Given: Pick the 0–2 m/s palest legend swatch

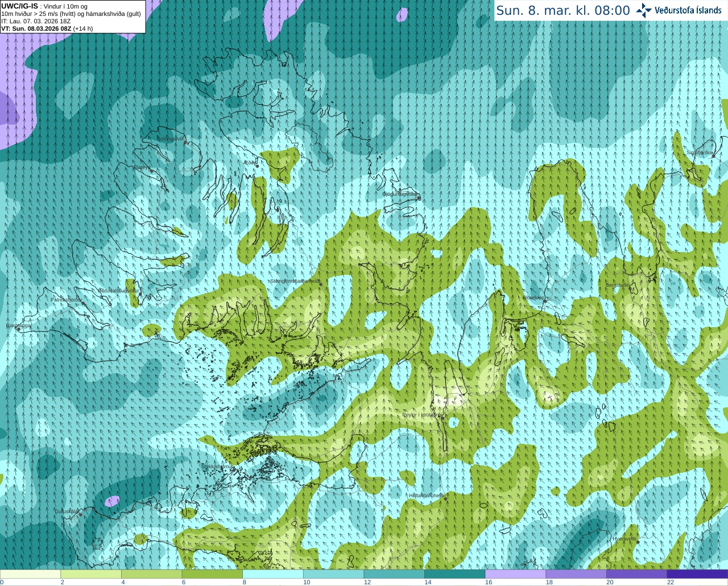Looking at the screenshot, I should click(30, 574).
